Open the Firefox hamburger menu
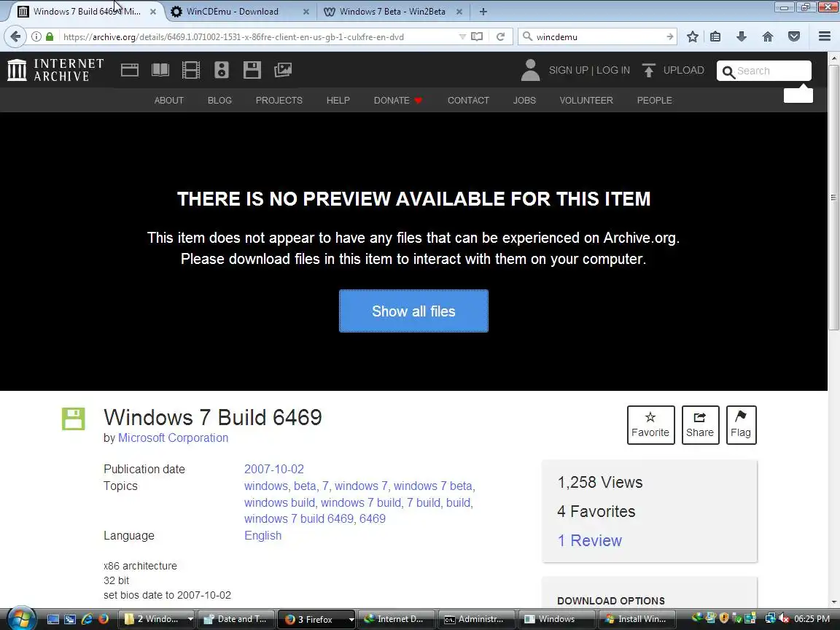This screenshot has height=630, width=840. click(x=825, y=36)
